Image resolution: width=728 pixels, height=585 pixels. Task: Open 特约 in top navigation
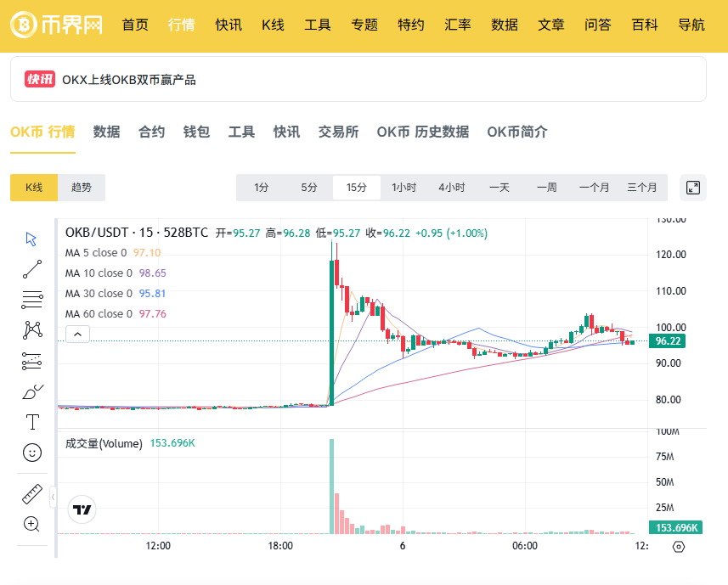411,25
